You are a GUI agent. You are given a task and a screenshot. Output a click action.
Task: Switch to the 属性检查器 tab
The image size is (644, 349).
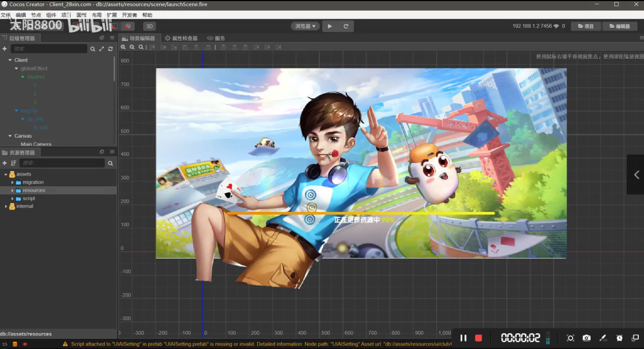181,38
